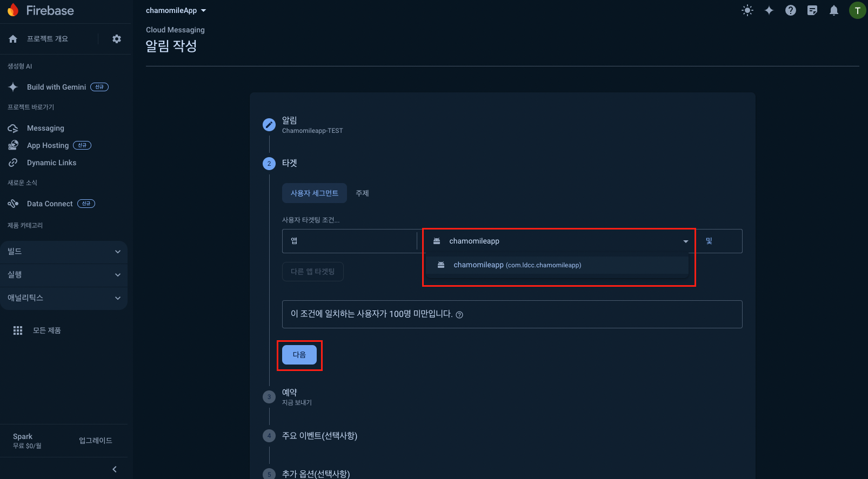
Task: Select the 사용자 세그먼트 tab
Action: click(x=314, y=193)
